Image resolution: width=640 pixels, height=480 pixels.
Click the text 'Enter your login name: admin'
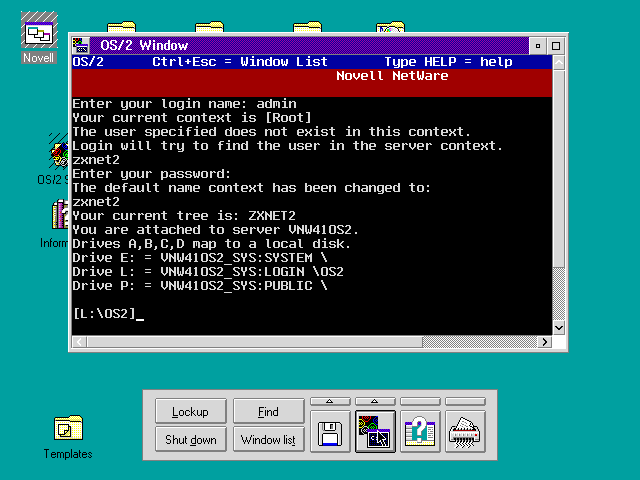pos(184,104)
